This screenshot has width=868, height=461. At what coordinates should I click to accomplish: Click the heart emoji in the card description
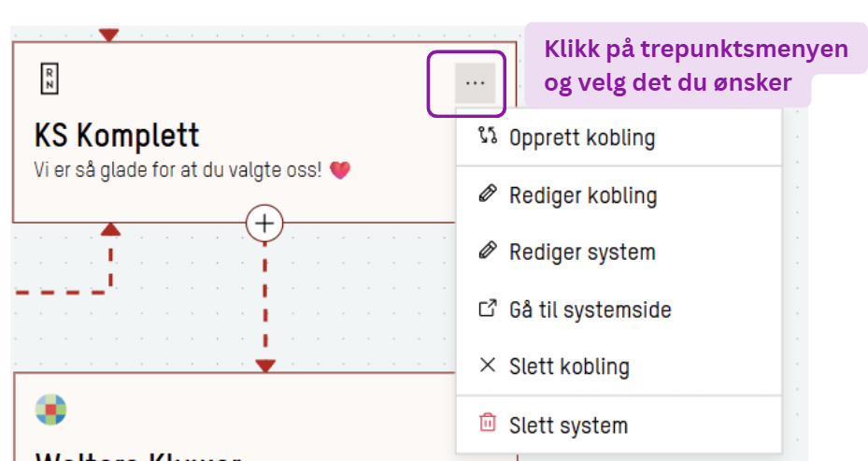(x=339, y=170)
